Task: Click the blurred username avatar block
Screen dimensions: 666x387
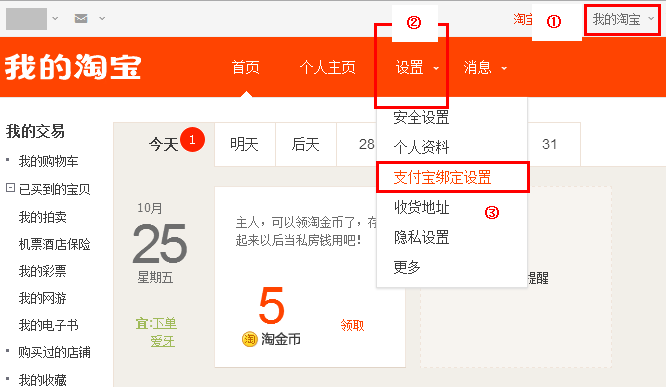Action: coord(26,19)
